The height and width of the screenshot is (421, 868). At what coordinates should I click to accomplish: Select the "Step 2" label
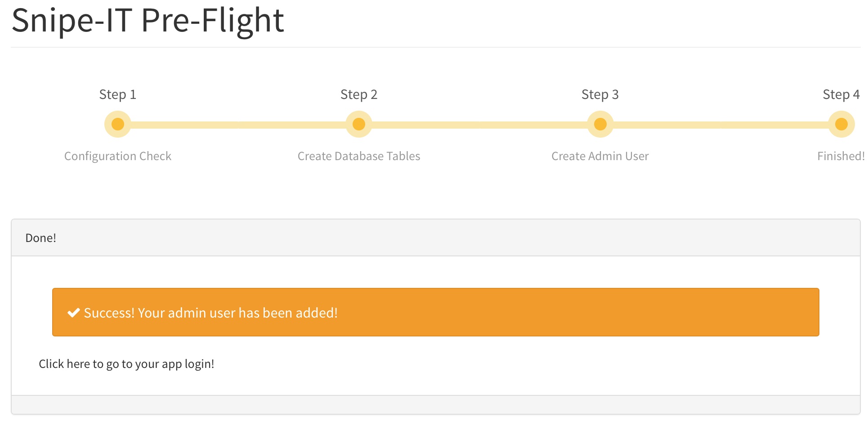coord(359,94)
